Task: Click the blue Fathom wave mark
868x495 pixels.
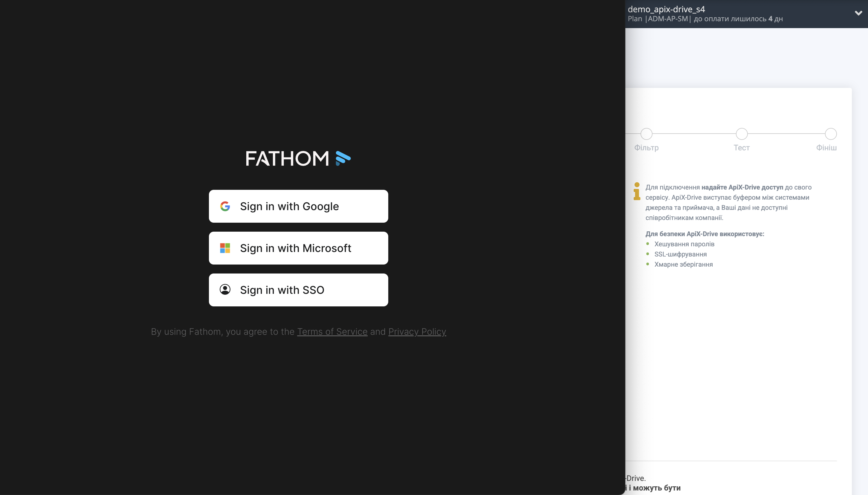Action: 342,158
